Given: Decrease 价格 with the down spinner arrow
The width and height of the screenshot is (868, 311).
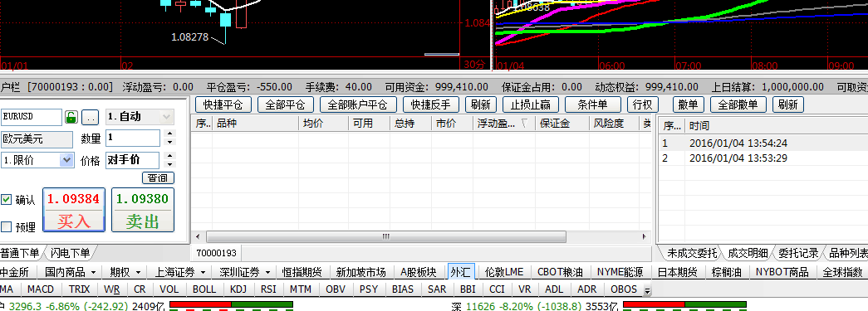Looking at the screenshot, I should click(x=170, y=164).
